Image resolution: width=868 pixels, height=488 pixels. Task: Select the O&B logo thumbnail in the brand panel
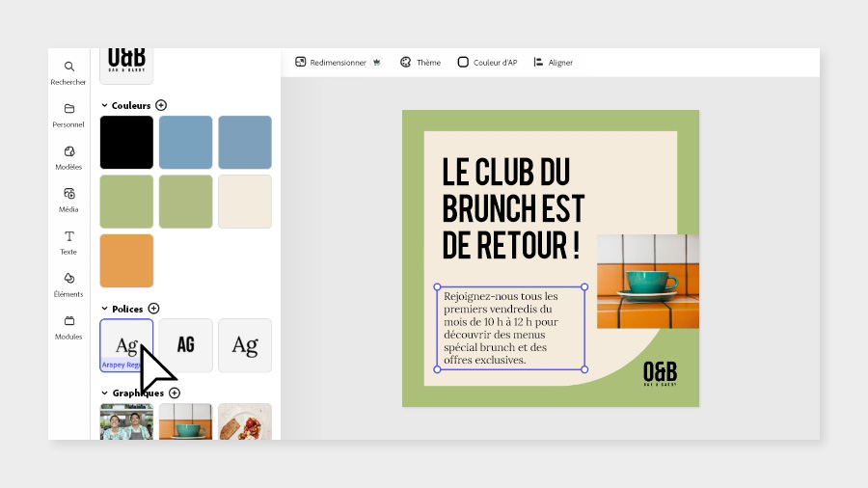click(126, 66)
